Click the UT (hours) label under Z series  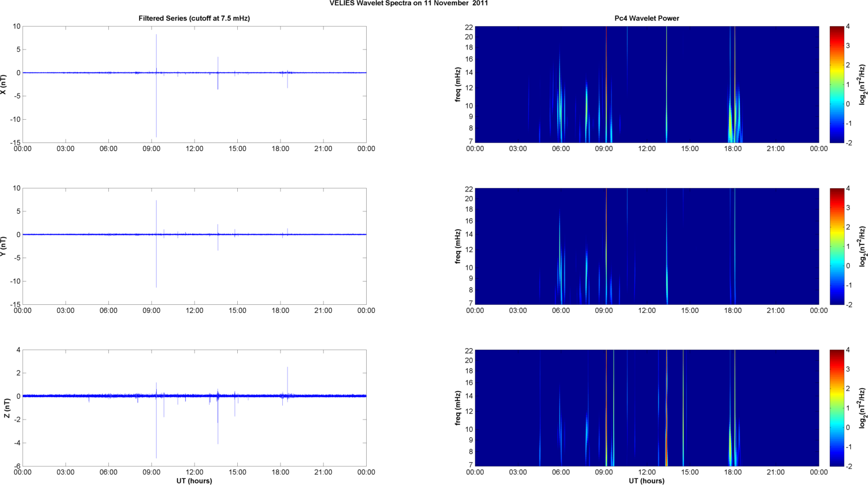pos(194,481)
